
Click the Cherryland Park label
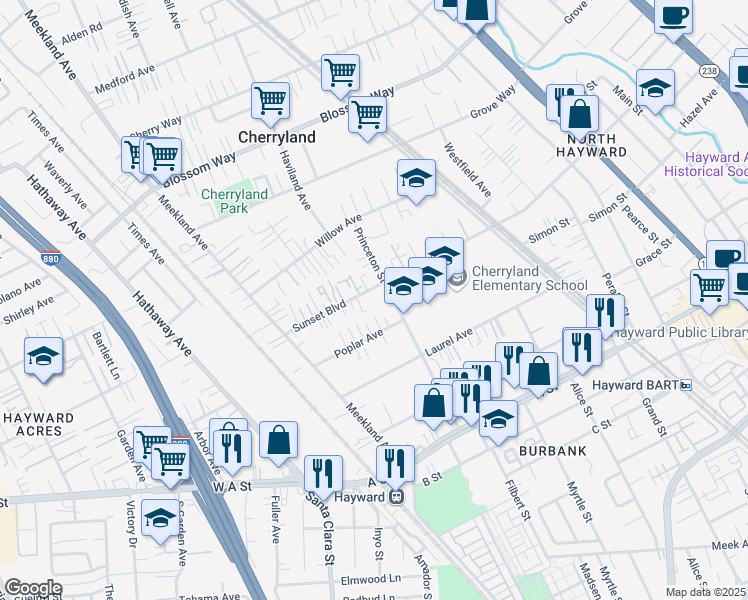point(234,201)
